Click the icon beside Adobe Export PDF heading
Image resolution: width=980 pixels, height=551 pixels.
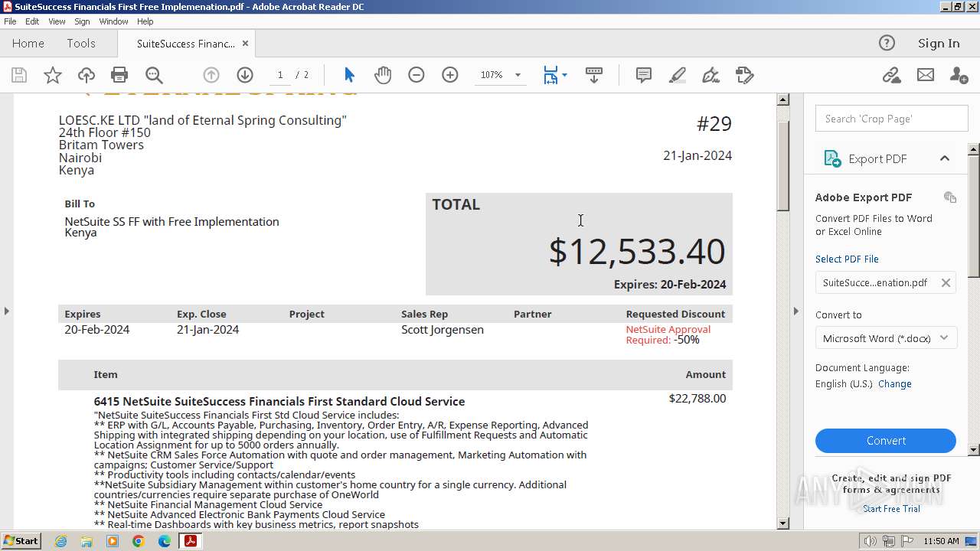pos(950,197)
